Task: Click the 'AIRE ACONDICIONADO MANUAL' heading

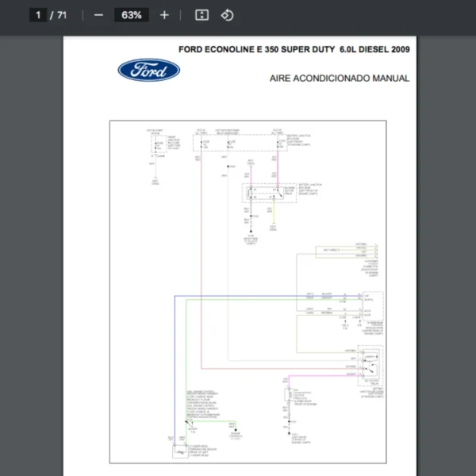Action: [x=340, y=79]
